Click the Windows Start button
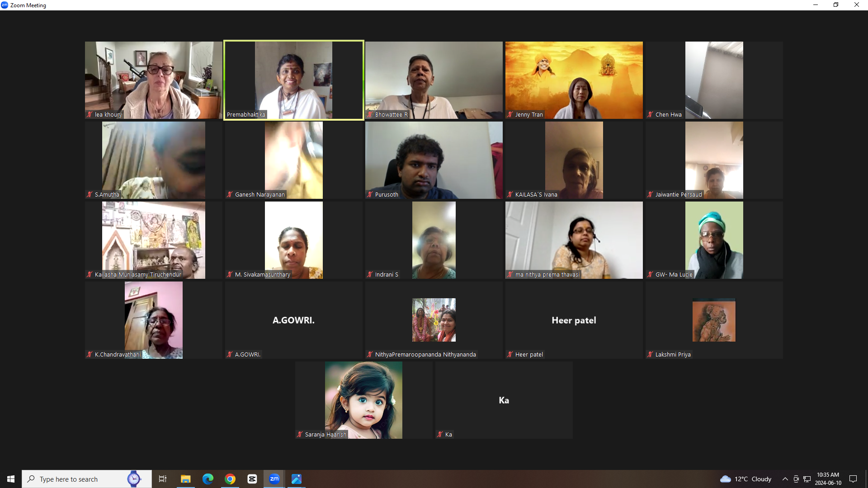The height and width of the screenshot is (488, 868). (x=11, y=479)
